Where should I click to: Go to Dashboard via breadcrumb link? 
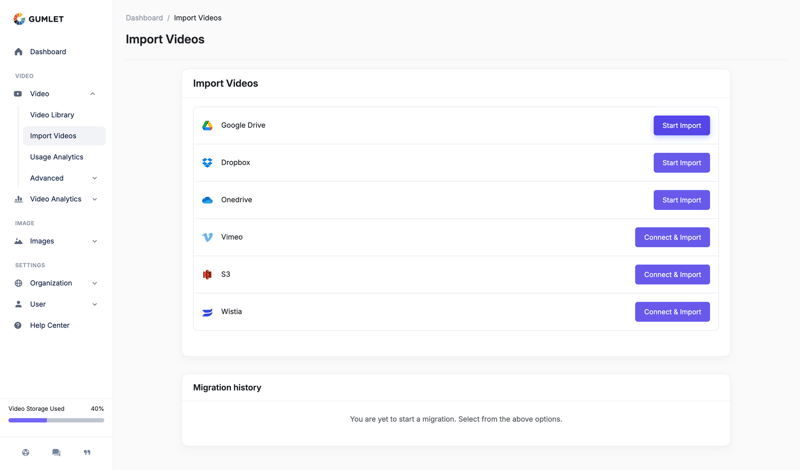144,18
